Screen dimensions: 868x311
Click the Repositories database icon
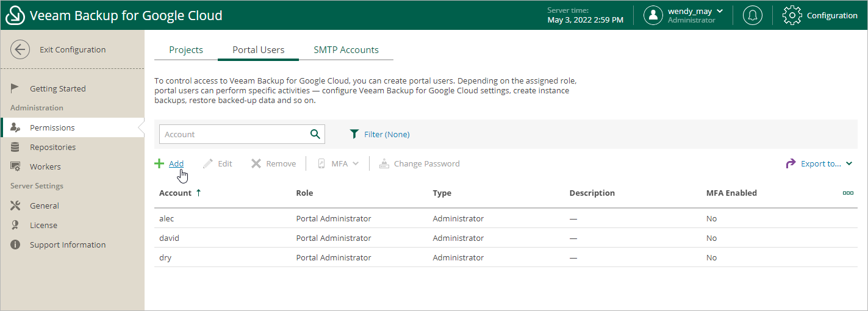pos(16,147)
